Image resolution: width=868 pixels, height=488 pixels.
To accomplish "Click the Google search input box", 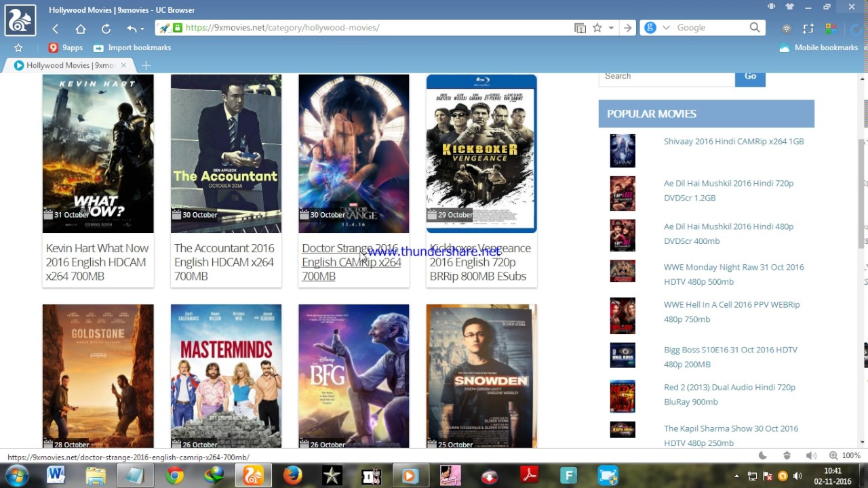I will point(711,28).
